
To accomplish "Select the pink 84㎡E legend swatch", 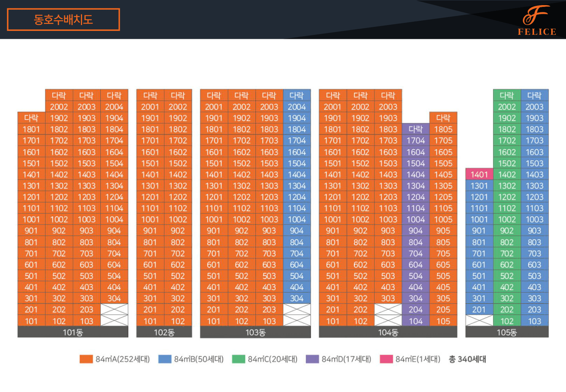I will pyautogui.click(x=386, y=359).
